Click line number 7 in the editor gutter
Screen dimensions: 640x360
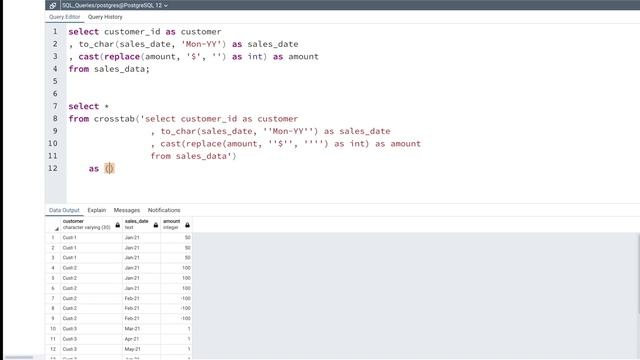[x=55, y=106]
